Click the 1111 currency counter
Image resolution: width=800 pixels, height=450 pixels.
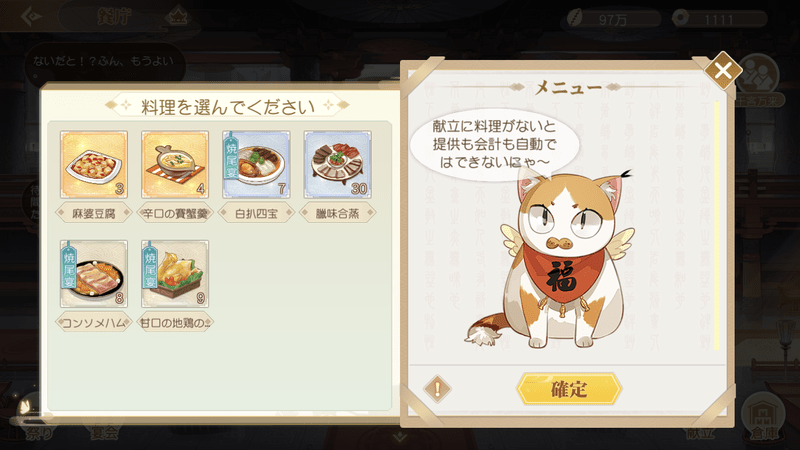click(x=718, y=19)
